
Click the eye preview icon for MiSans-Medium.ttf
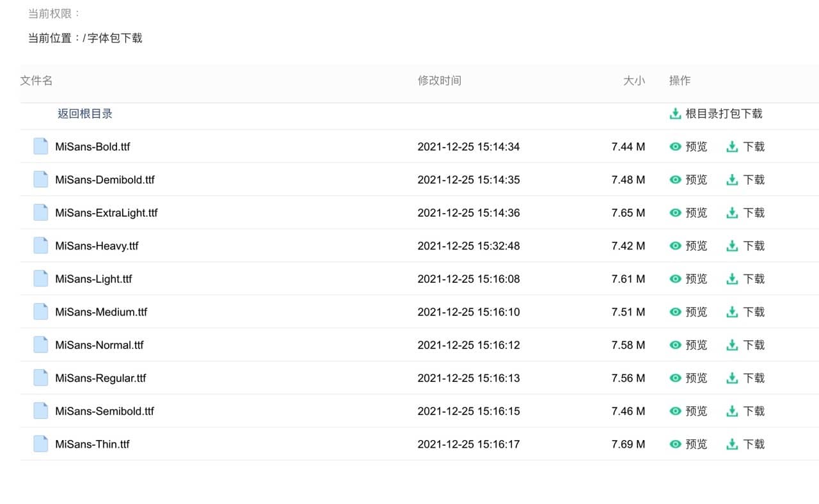675,312
